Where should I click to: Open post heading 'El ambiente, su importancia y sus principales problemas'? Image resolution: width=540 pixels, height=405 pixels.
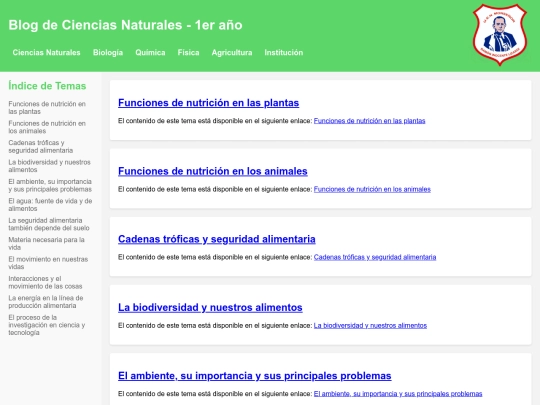[x=255, y=375]
